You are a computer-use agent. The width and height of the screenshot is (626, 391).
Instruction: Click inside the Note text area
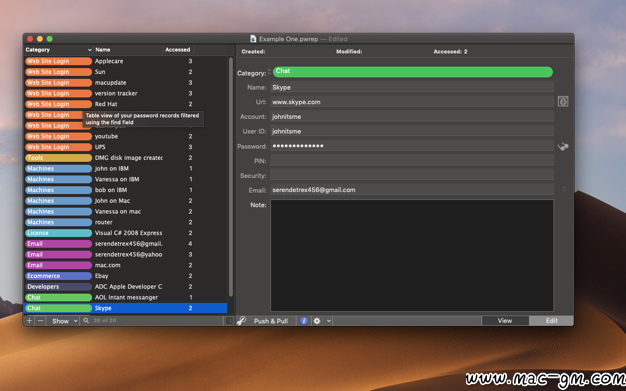(x=412, y=255)
